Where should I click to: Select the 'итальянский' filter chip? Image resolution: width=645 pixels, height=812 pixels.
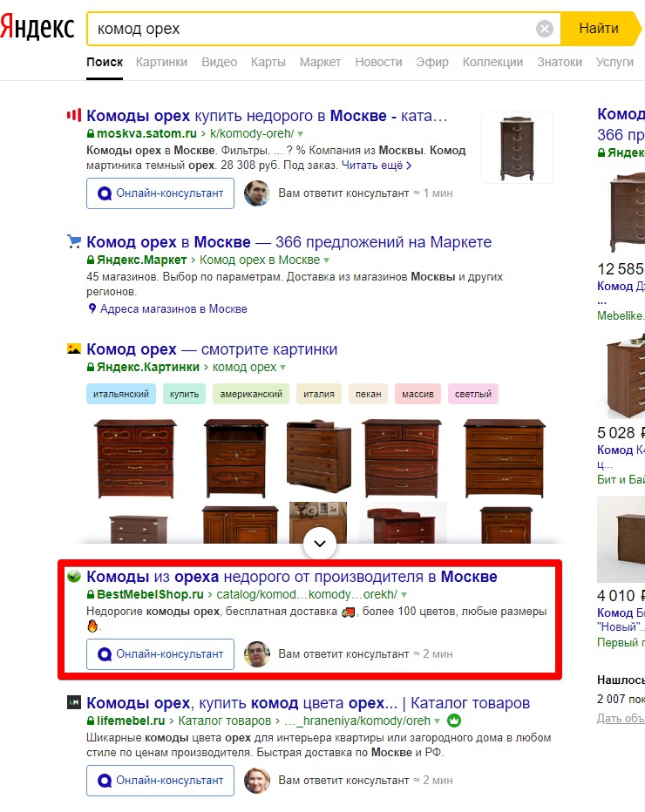(120, 394)
